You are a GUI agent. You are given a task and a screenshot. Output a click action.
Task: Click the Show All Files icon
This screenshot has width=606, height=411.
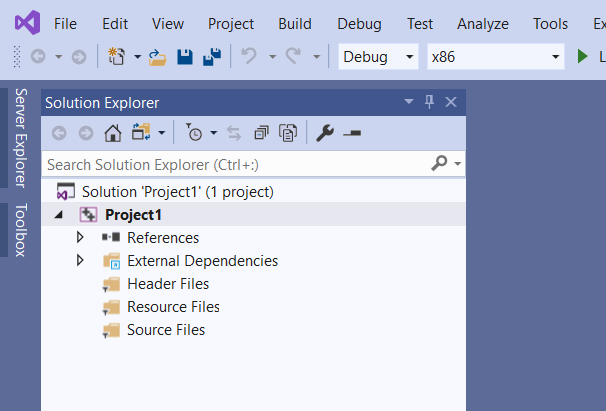288,132
